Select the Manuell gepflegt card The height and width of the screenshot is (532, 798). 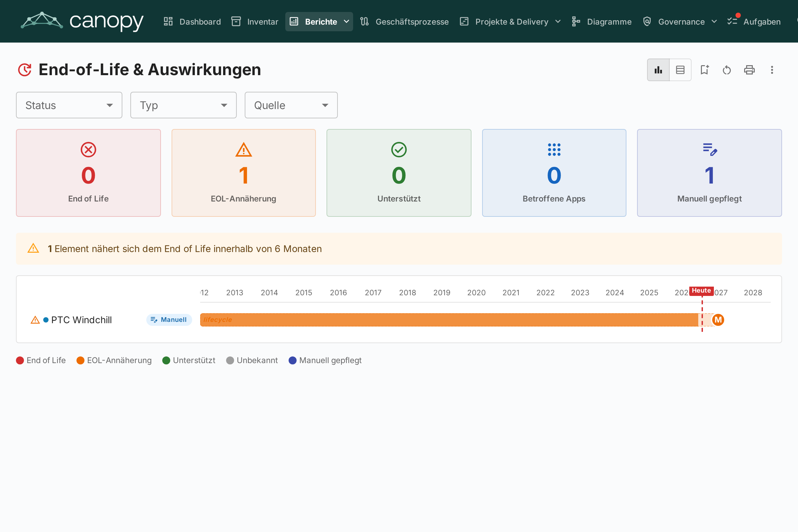pyautogui.click(x=710, y=173)
